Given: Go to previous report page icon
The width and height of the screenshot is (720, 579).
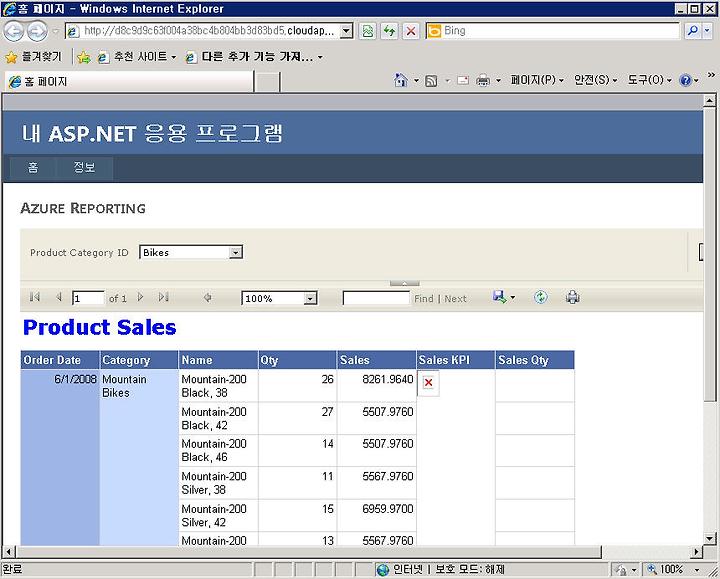Looking at the screenshot, I should (58, 298).
